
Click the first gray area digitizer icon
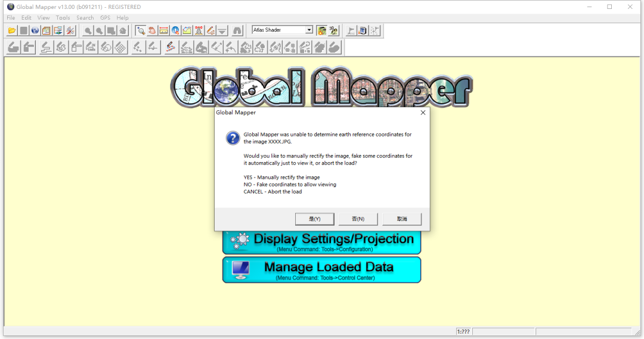pos(14,48)
